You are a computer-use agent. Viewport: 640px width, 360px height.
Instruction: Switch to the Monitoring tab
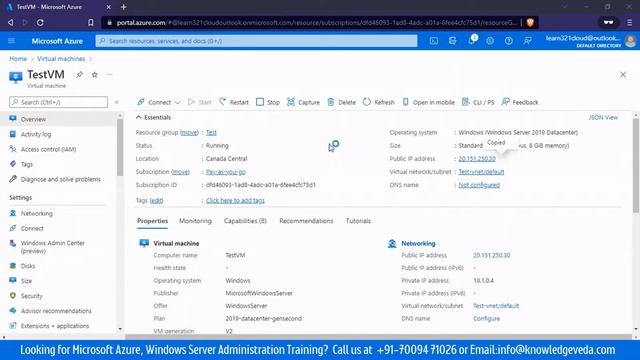[x=195, y=221]
